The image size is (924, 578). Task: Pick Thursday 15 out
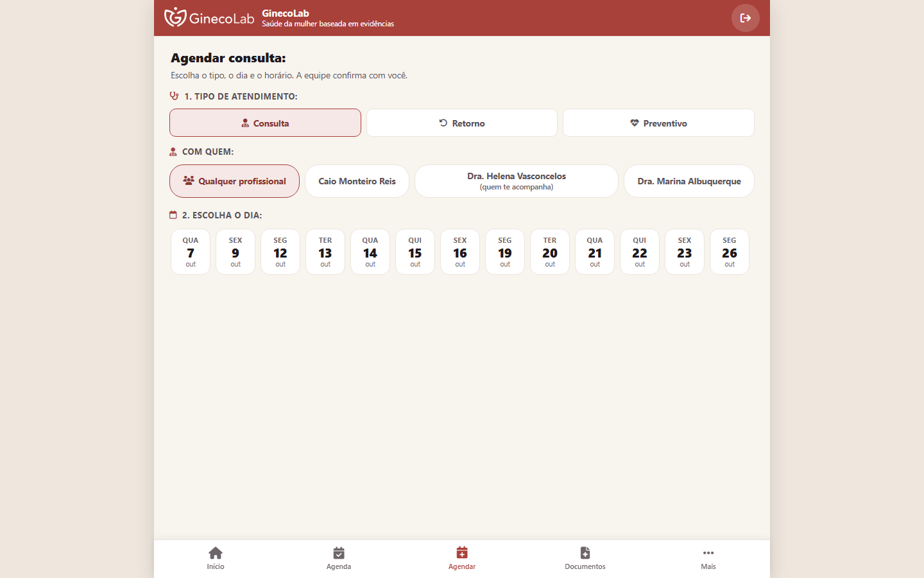click(x=415, y=252)
